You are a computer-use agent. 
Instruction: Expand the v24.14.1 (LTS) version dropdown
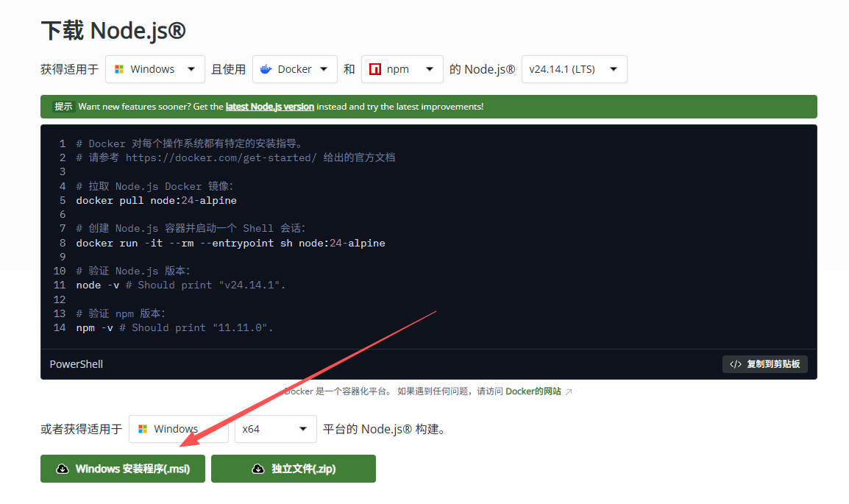pos(613,69)
